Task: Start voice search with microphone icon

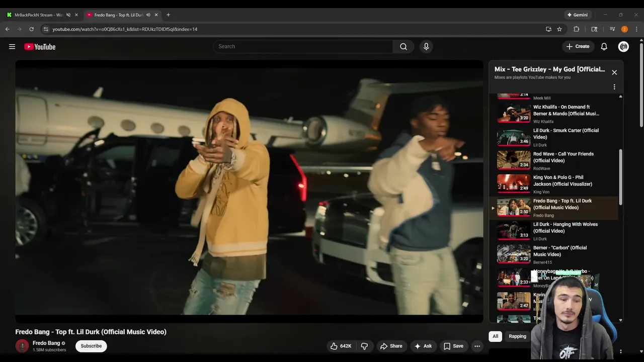Action: pyautogui.click(x=426, y=46)
